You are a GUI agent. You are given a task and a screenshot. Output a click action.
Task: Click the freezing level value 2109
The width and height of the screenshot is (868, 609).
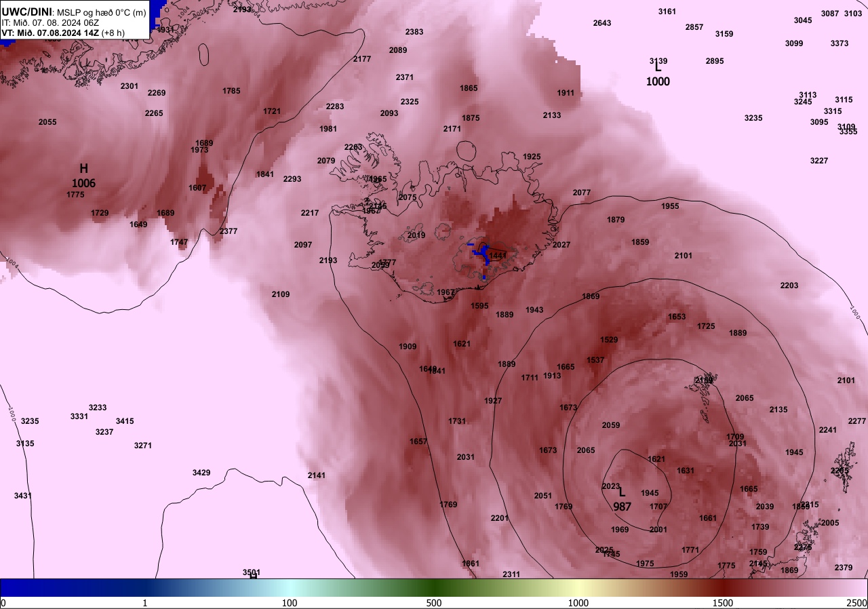(x=281, y=294)
